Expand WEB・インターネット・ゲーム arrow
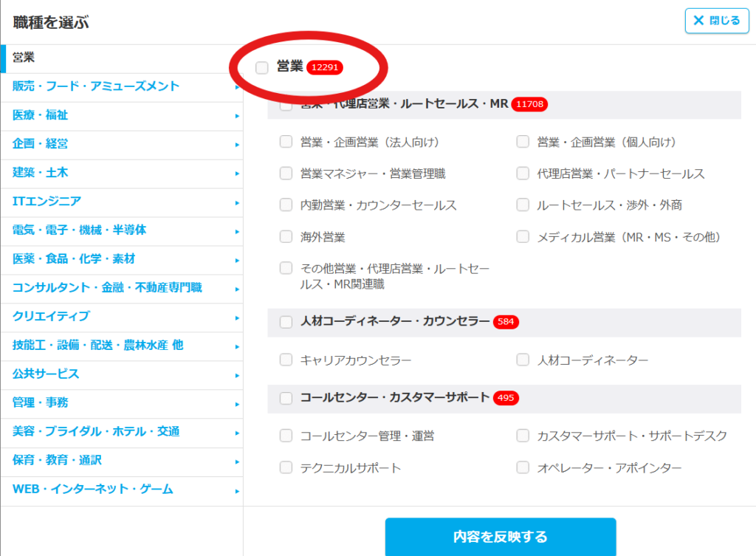Viewport: 756px width, 556px height. point(237,490)
